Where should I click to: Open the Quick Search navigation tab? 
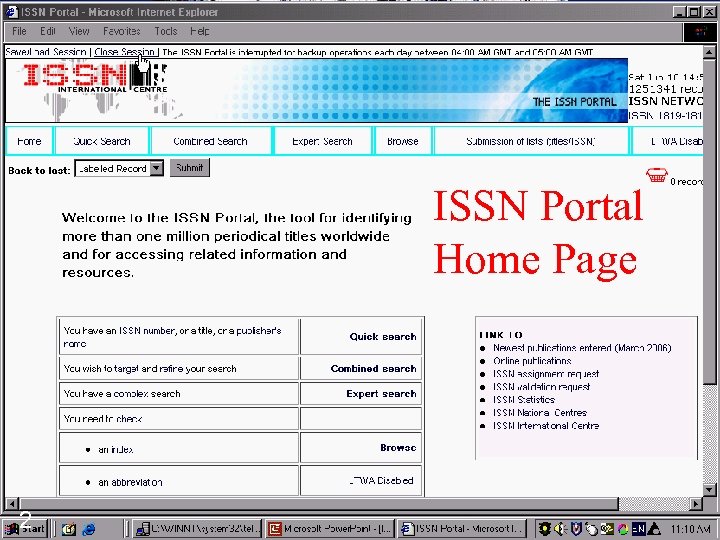[x=102, y=141]
